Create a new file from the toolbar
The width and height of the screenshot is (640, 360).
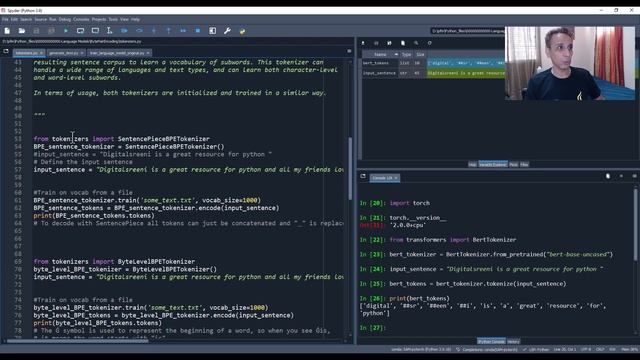(7, 31)
